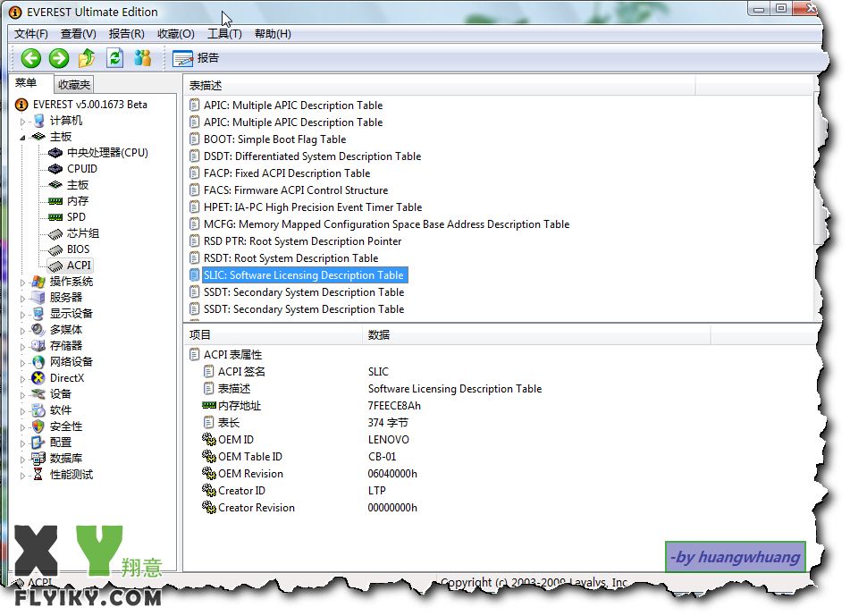This screenshot has height=616, width=850.
Task: Switch to the 收藏夹 tab
Action: pyautogui.click(x=73, y=85)
